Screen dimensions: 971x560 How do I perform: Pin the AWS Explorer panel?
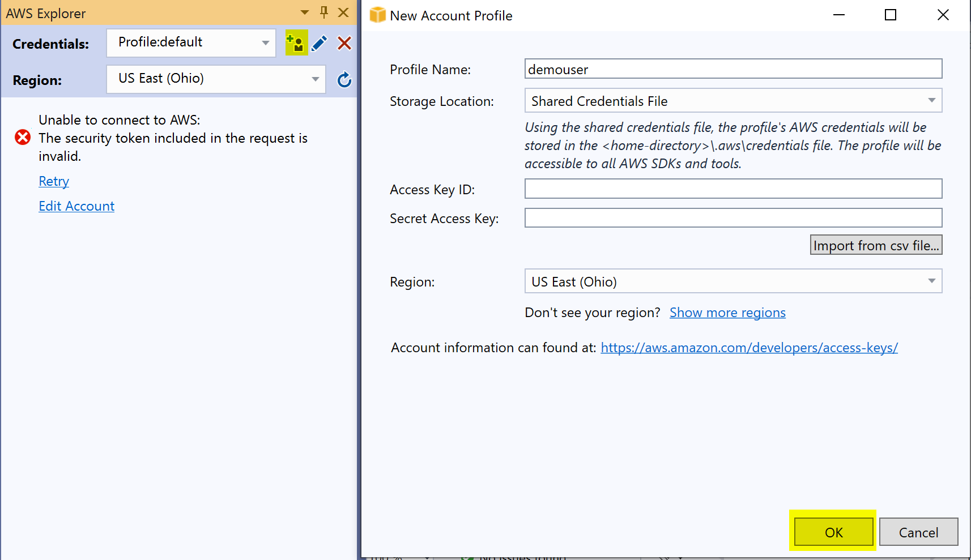(323, 12)
